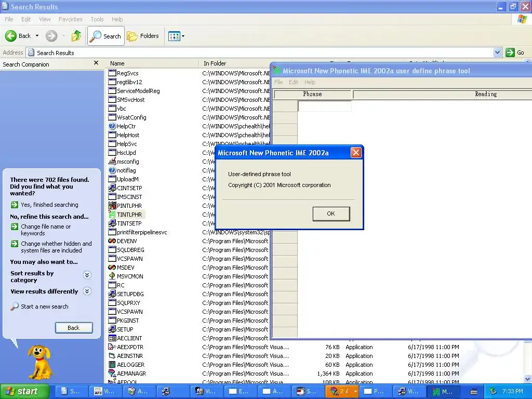Viewport: 532px width, 399px height.
Task: Expand Sort results by category
Action: [87, 275]
